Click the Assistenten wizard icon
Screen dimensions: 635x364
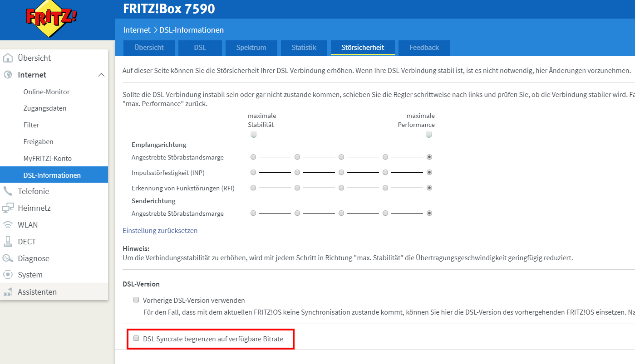pos(8,292)
